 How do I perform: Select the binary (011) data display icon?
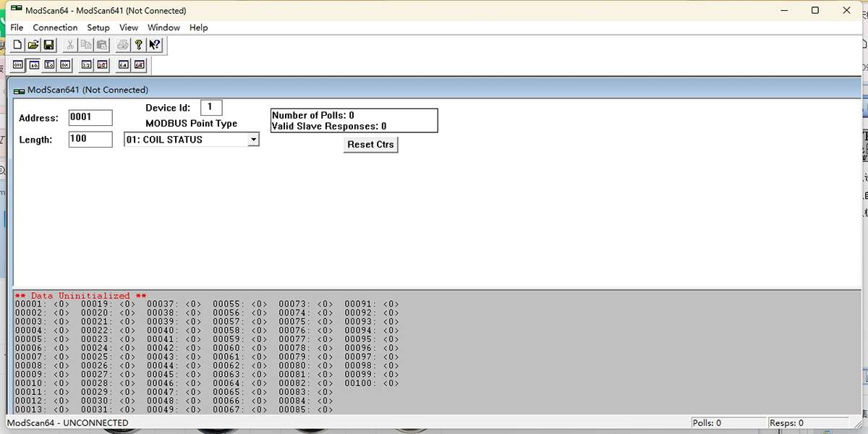pos(18,65)
